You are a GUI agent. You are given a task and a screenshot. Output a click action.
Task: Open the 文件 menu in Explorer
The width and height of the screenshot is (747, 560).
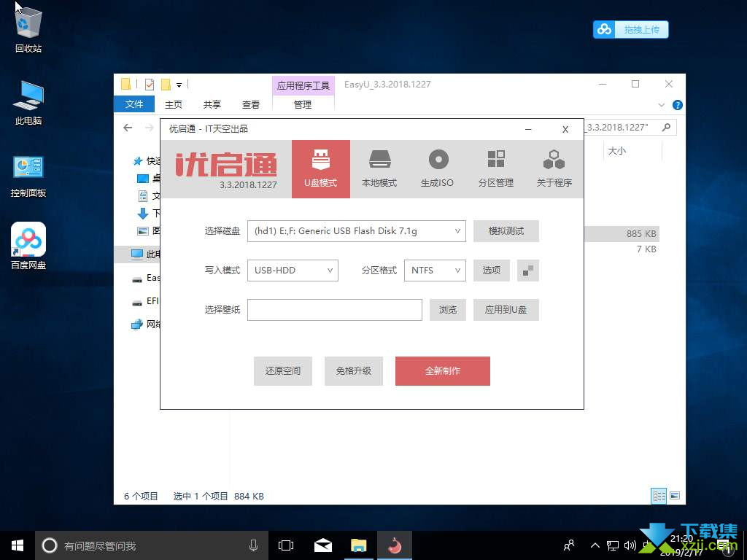(134, 104)
